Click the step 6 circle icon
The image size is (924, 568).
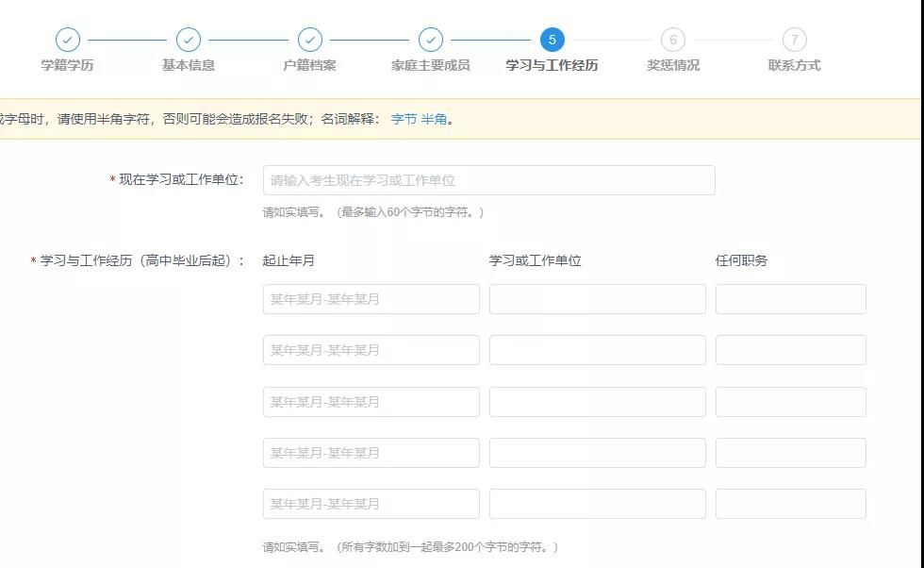coord(673,40)
